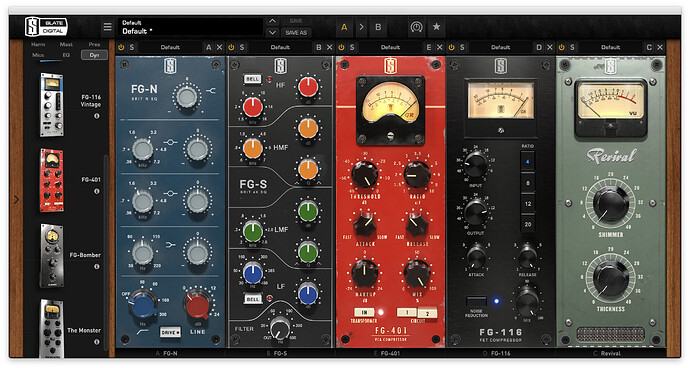The image size is (690, 368).
Task: Click the SAVE AS button
Action: pos(296,33)
